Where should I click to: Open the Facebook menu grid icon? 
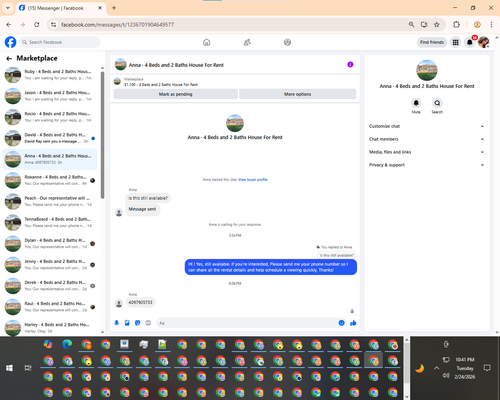tap(455, 42)
